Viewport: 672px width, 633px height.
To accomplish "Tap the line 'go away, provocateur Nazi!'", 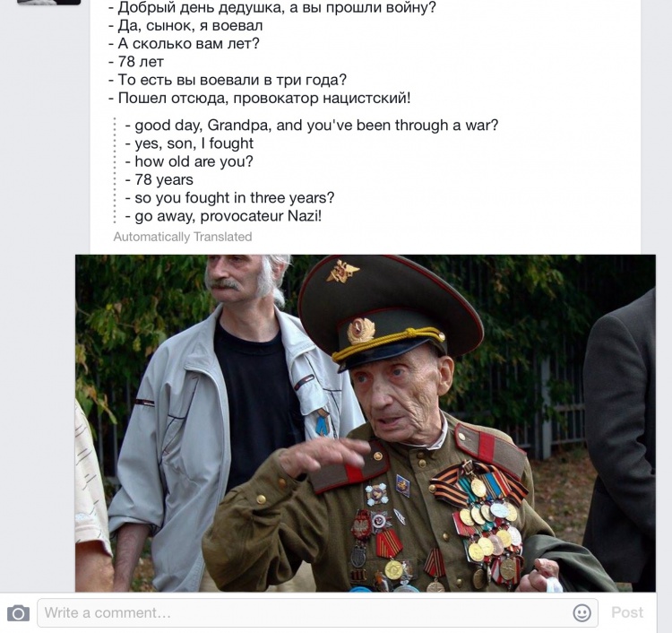I will pyautogui.click(x=223, y=216).
